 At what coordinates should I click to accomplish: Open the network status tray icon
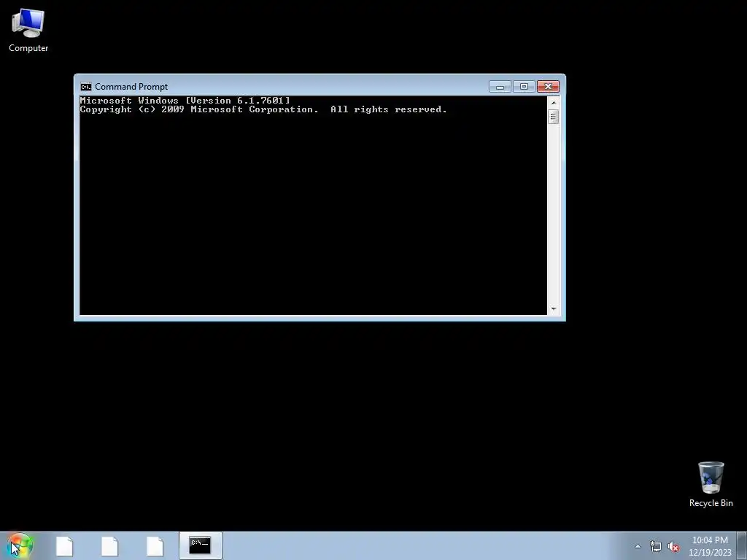coord(656,547)
